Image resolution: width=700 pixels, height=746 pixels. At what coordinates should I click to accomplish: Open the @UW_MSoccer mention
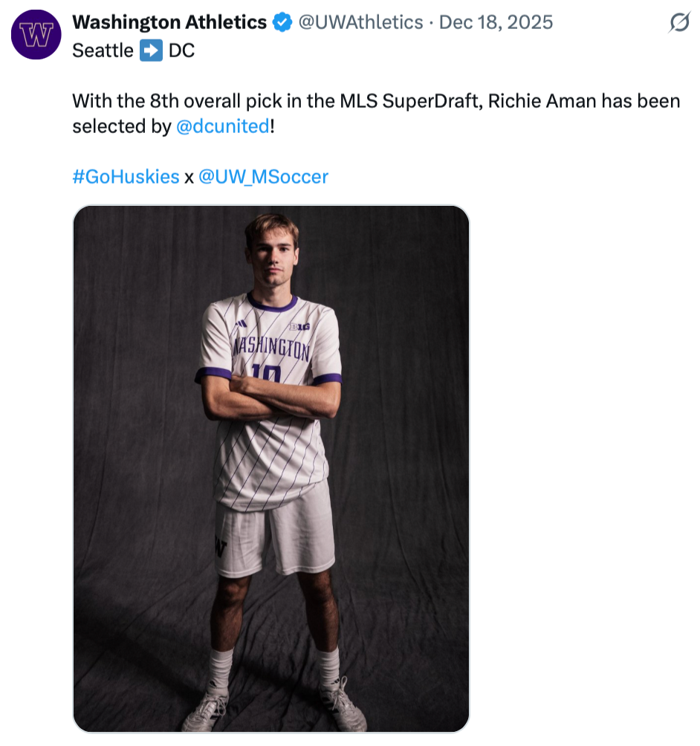point(263,177)
